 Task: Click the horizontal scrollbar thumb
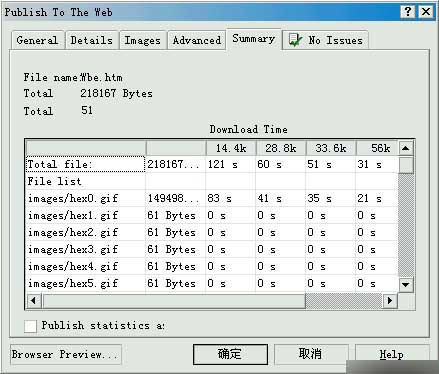(x=173, y=301)
